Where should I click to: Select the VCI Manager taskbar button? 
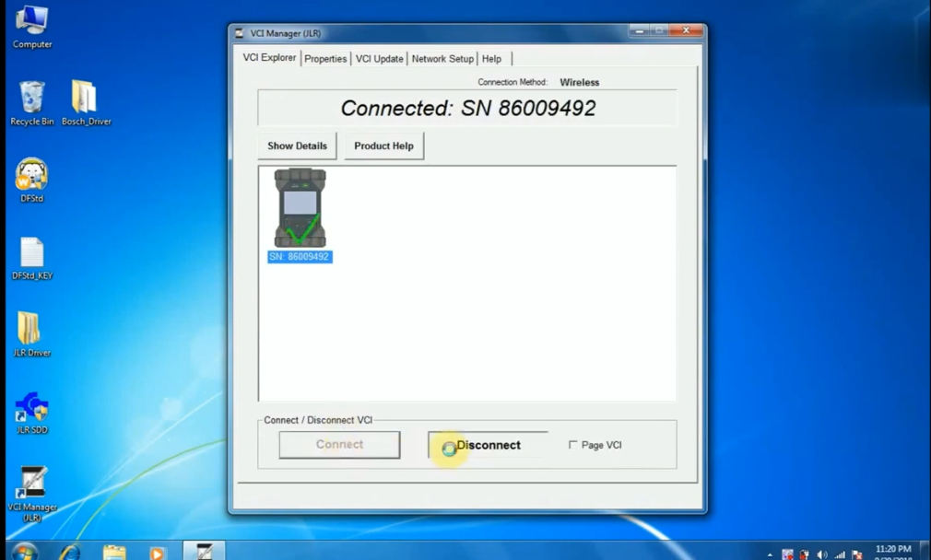[x=204, y=551]
